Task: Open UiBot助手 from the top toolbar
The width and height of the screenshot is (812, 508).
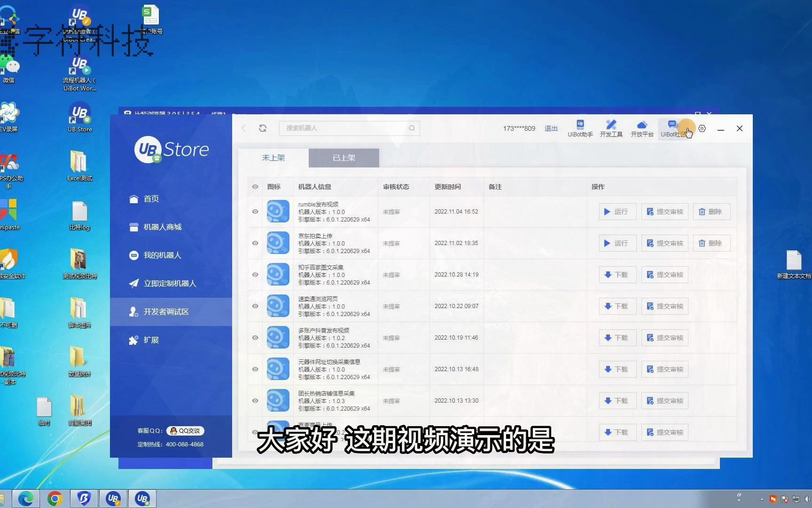Action: tap(580, 128)
